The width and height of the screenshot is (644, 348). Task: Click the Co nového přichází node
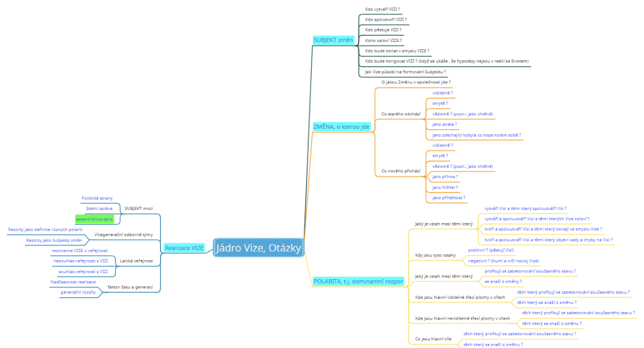point(401,171)
